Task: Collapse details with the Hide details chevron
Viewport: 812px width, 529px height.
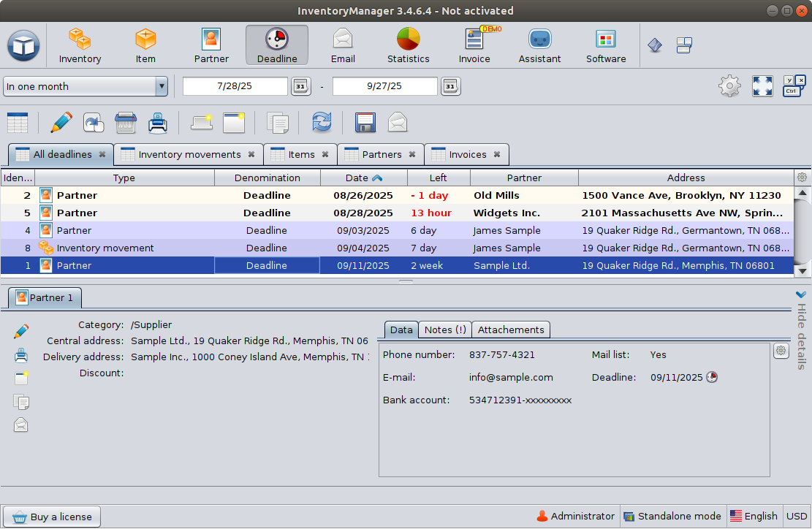Action: click(801, 294)
